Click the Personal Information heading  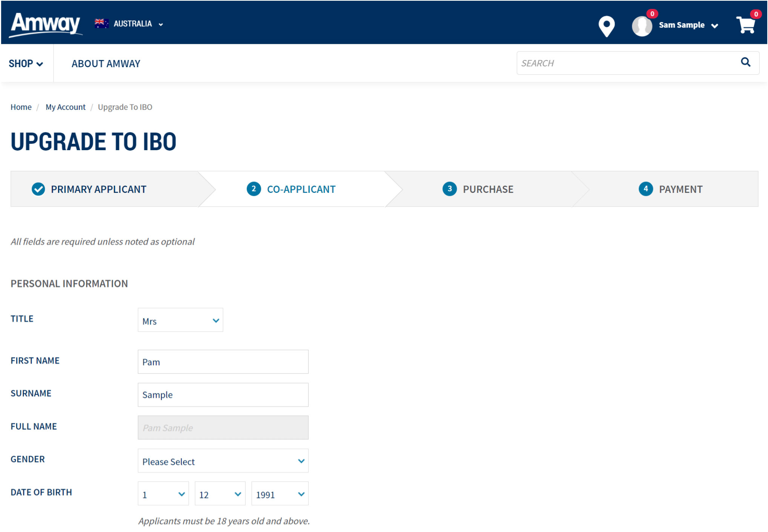tap(69, 284)
